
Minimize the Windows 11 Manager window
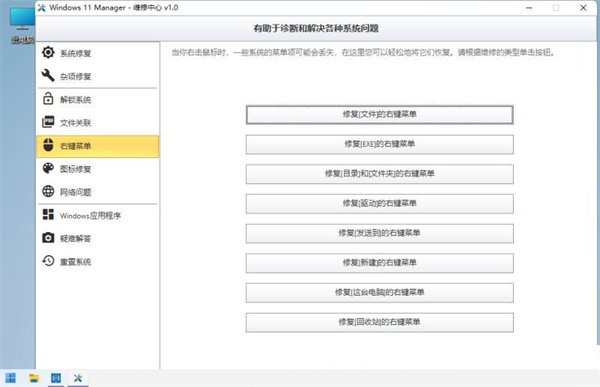(x=529, y=8)
